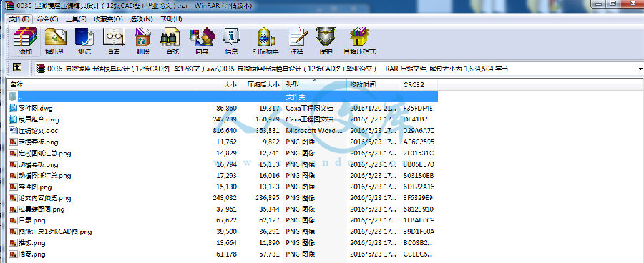Click PNG icon of the 243,032 row

(13, 198)
